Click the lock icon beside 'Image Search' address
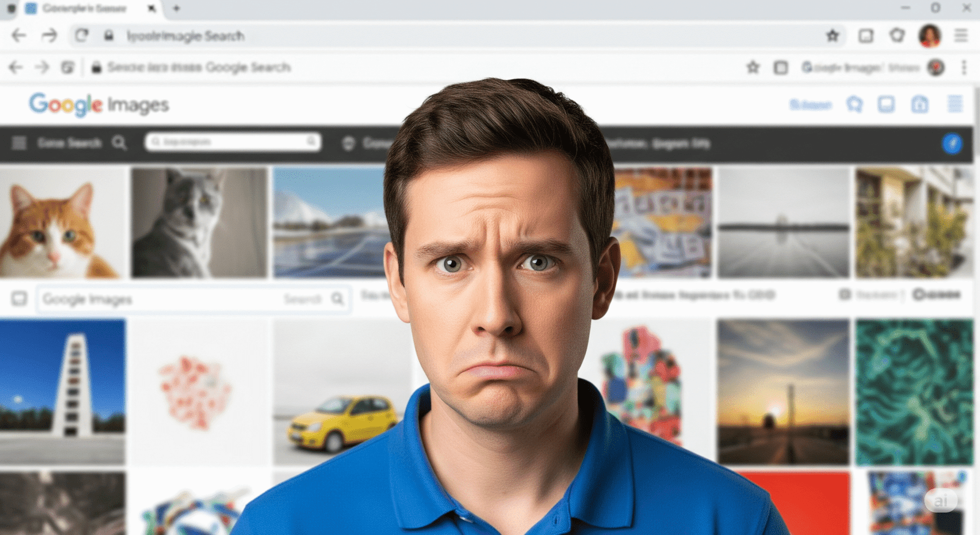 (x=108, y=36)
